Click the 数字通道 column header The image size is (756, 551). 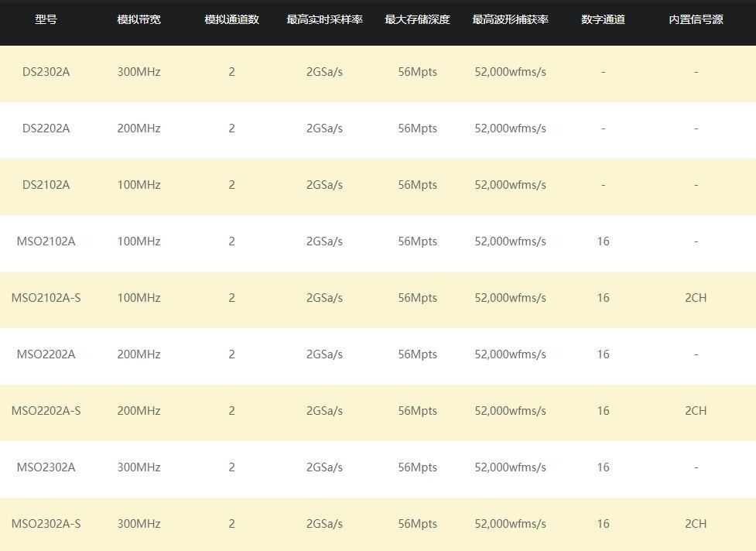coord(603,19)
